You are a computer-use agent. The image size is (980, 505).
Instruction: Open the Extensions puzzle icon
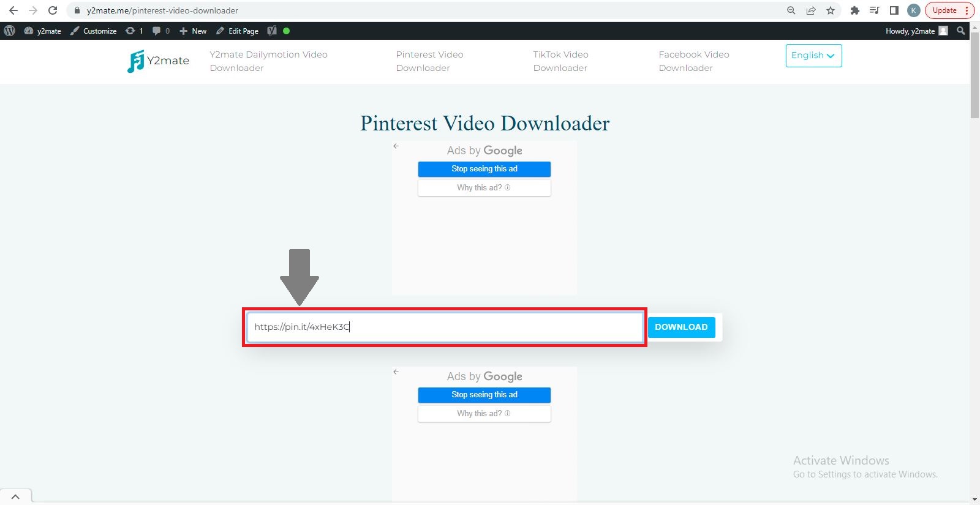[855, 10]
